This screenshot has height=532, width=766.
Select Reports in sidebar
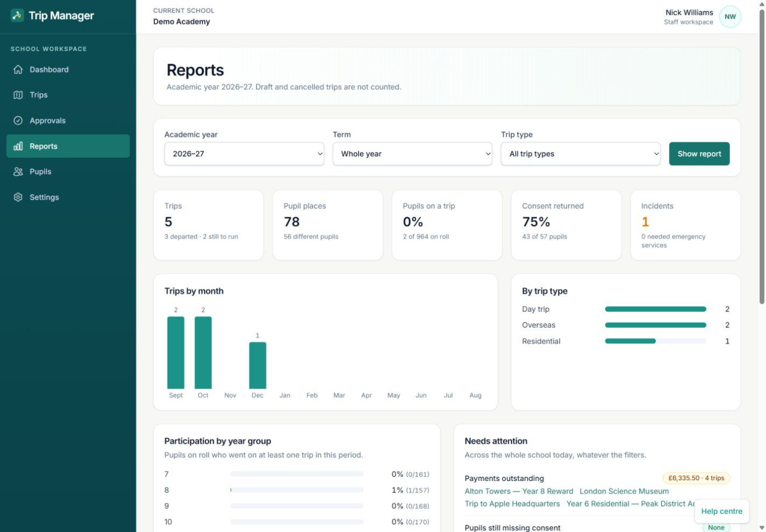[x=68, y=146]
